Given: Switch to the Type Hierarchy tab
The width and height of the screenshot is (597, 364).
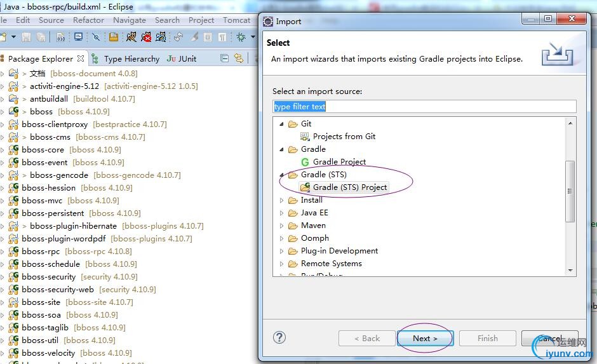Looking at the screenshot, I should point(131,58).
